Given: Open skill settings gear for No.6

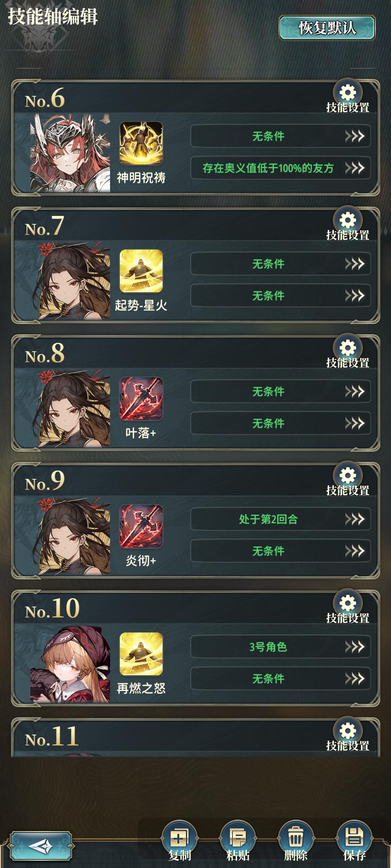Looking at the screenshot, I should pos(348,93).
